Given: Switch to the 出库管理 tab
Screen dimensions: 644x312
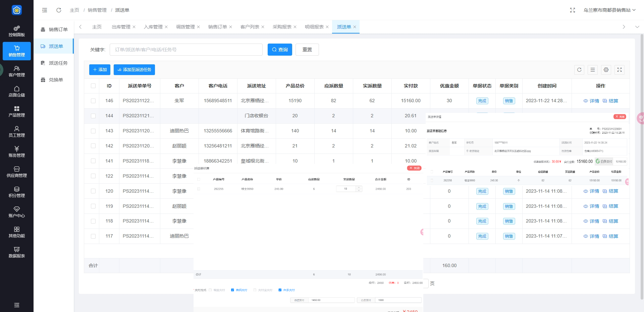Looking at the screenshot, I should [x=121, y=27].
